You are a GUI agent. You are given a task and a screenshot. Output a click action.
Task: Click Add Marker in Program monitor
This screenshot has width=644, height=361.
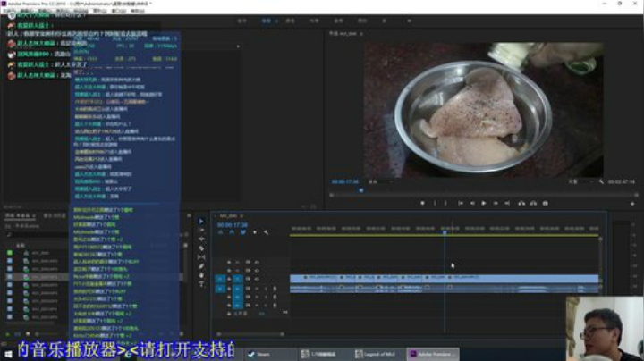422,203
